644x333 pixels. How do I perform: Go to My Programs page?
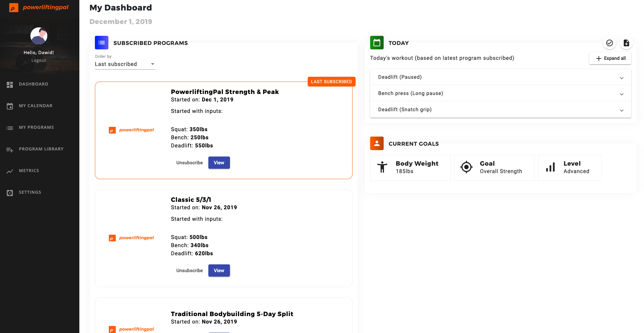[36, 127]
